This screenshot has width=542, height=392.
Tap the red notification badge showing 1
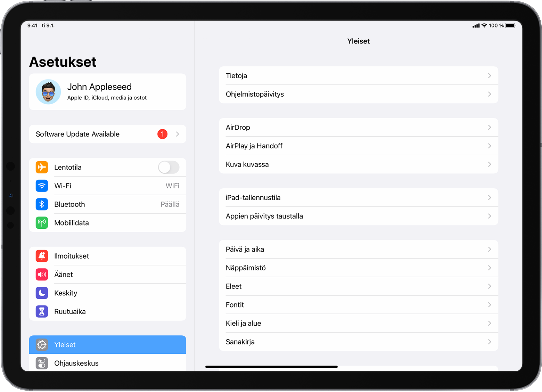(162, 134)
